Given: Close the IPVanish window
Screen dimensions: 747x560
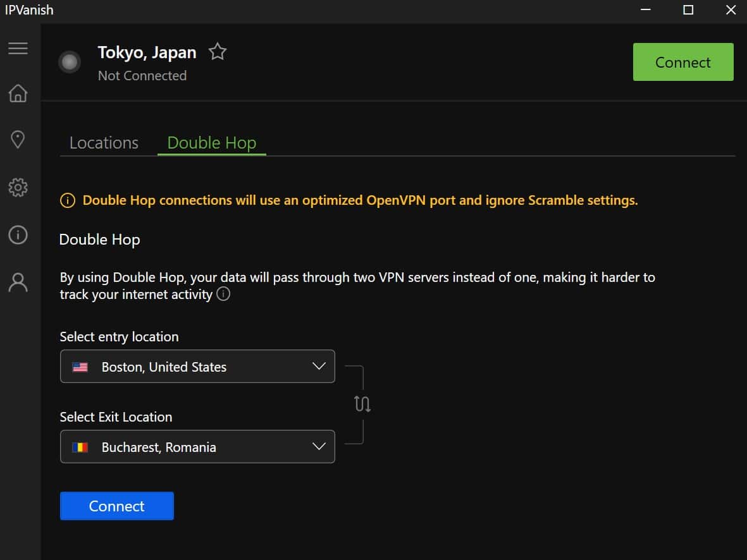Looking at the screenshot, I should (x=731, y=9).
